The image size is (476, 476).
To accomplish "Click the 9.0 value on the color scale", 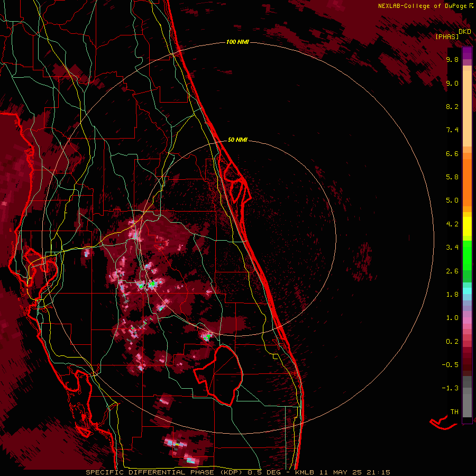I will click(452, 83).
